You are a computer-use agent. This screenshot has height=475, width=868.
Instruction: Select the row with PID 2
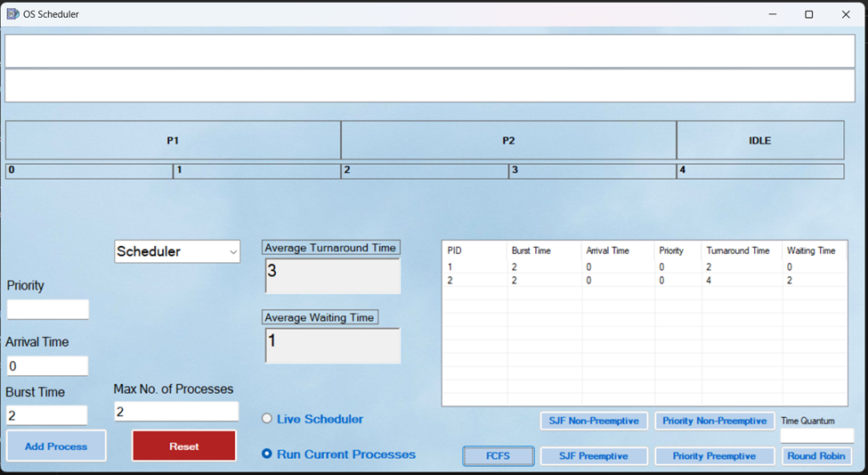point(645,281)
